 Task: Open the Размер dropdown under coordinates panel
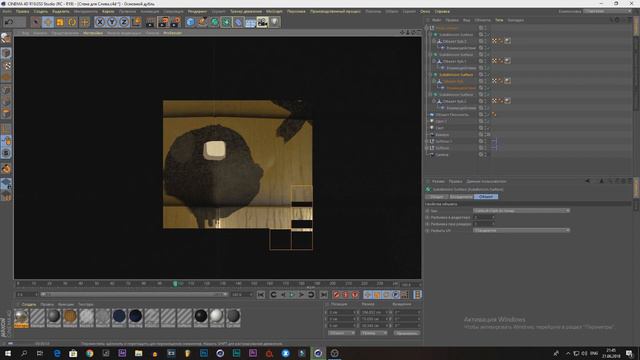click(374, 333)
